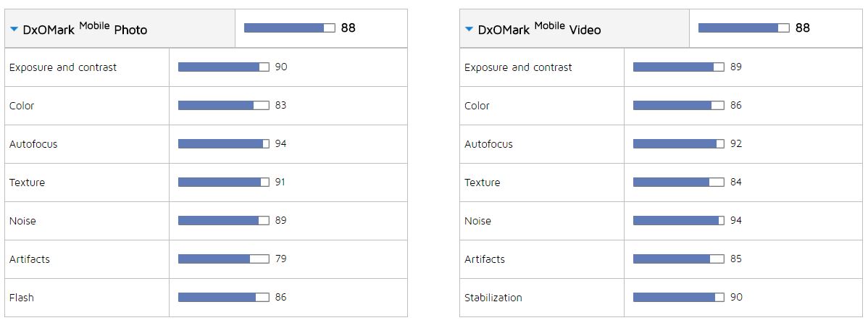Click the Photo Autofocus score bar (94)
Viewport: 868px width, 323px height.
(224, 144)
